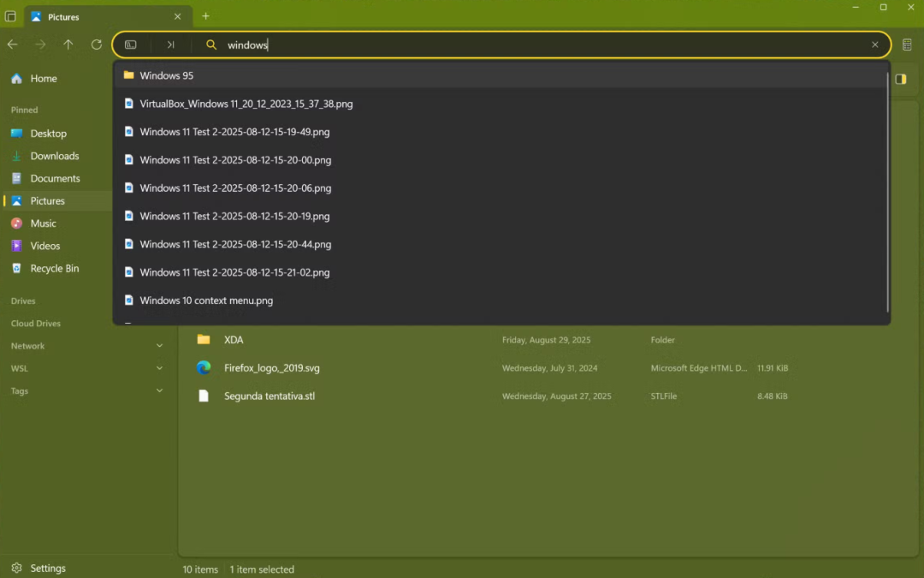The height and width of the screenshot is (578, 924).
Task: Click the 'STLFile' type cell
Action: 664,396
